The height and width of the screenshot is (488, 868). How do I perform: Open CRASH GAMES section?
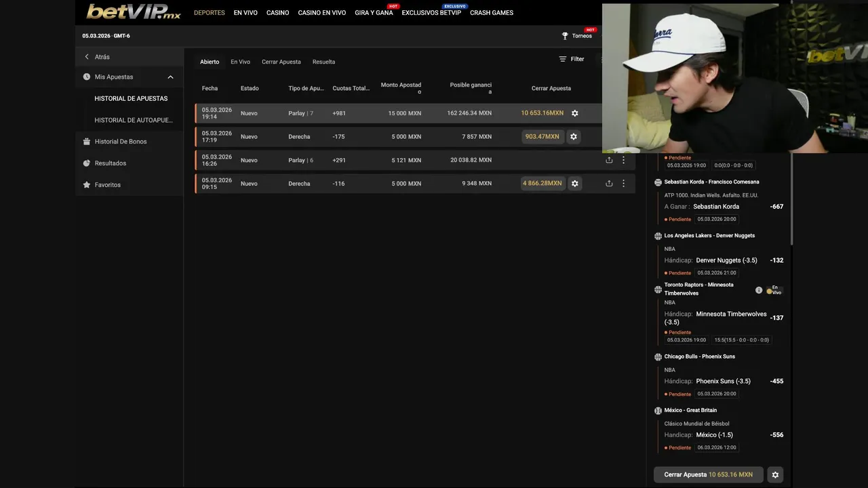click(x=492, y=13)
